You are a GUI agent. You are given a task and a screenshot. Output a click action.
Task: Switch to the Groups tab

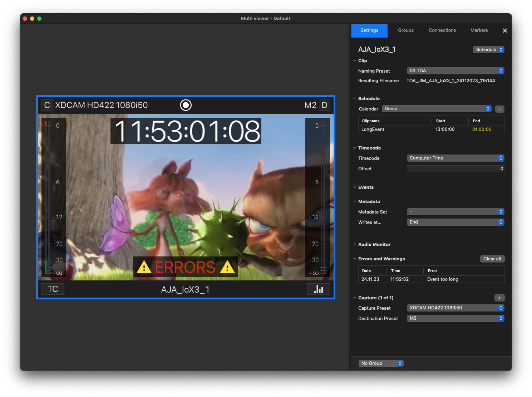[x=406, y=30]
